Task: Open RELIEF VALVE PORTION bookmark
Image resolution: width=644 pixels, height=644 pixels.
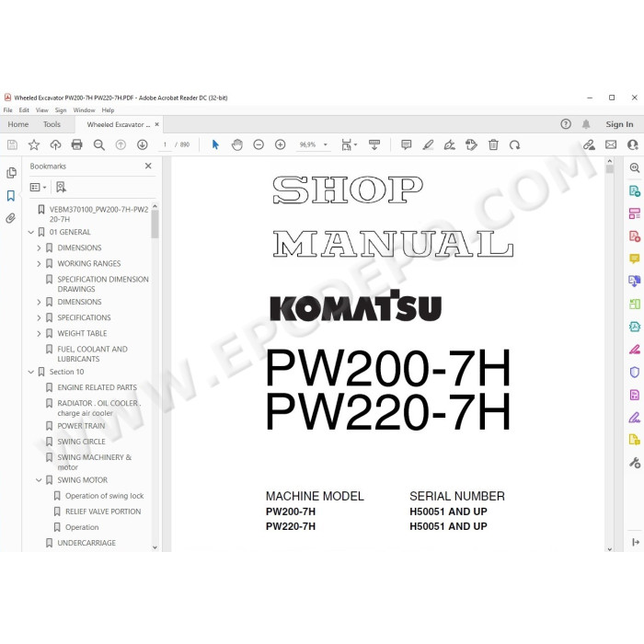Action: point(103,512)
